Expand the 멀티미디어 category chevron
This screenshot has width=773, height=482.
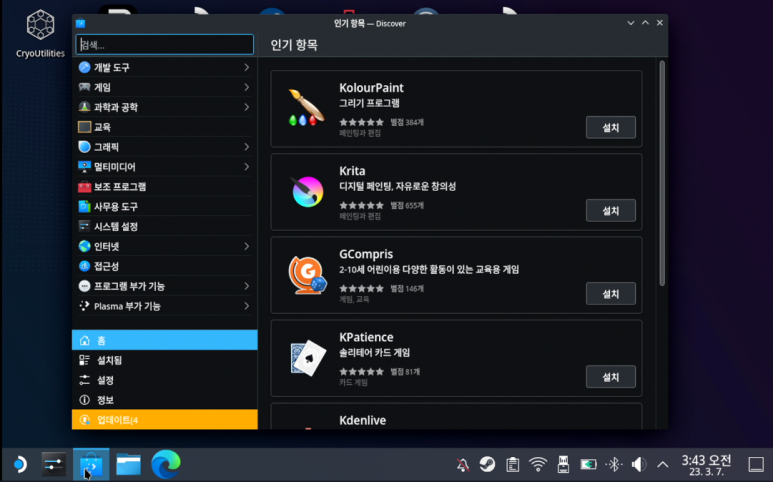click(246, 167)
